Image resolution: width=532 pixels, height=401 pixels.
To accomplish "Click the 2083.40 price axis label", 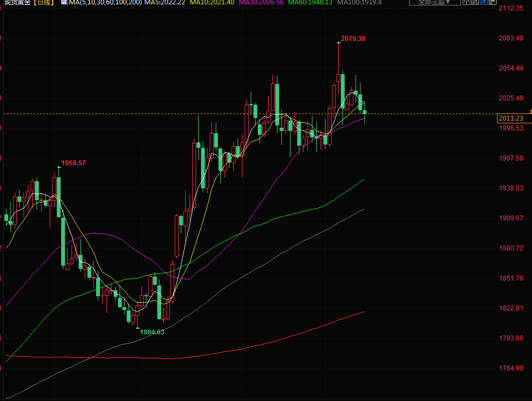I will [511, 38].
